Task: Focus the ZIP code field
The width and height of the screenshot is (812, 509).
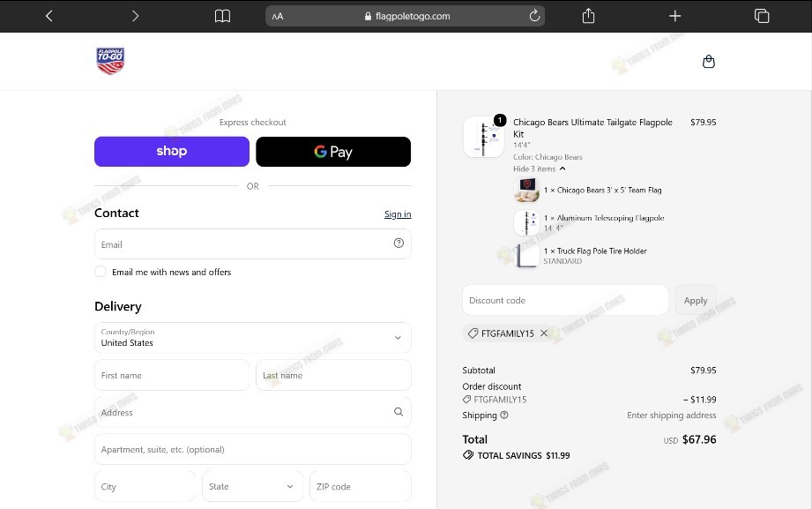Action: [x=361, y=486]
